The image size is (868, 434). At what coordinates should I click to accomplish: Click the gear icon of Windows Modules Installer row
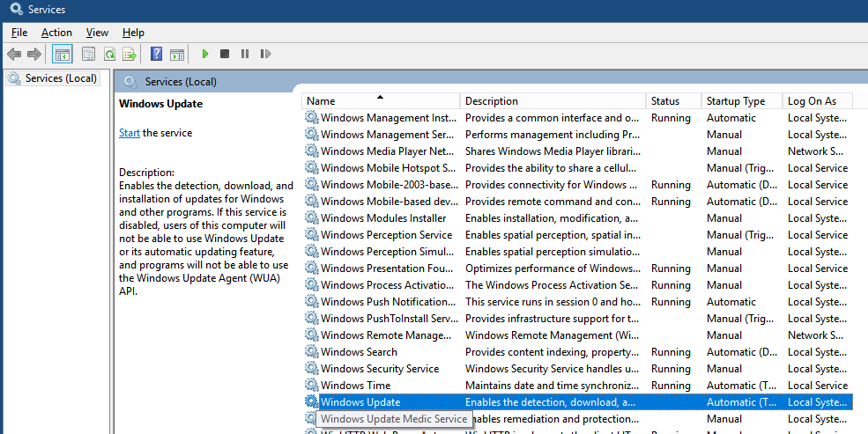coord(312,217)
